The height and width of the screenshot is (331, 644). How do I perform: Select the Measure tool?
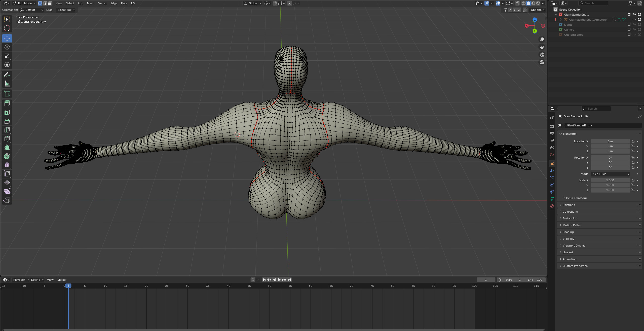click(x=7, y=84)
